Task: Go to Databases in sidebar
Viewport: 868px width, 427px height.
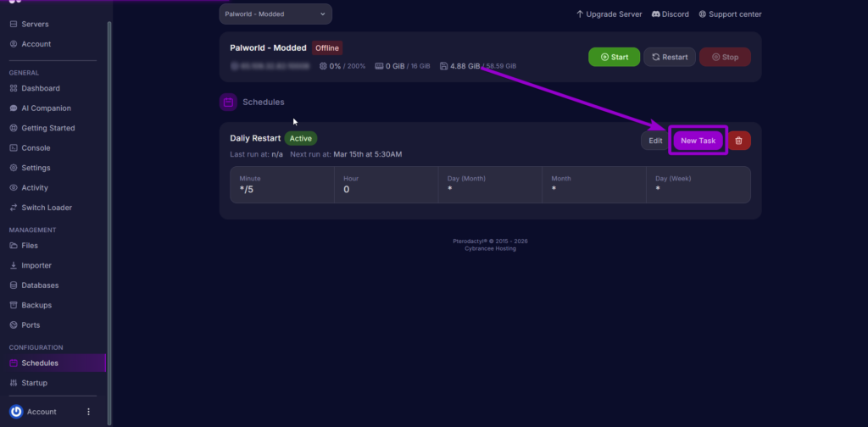Action: (x=40, y=286)
